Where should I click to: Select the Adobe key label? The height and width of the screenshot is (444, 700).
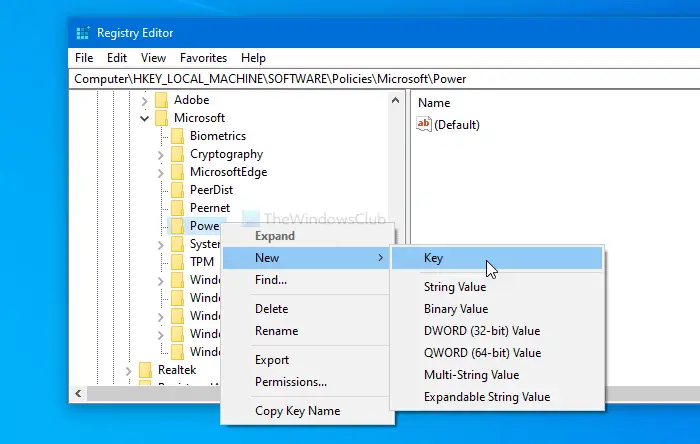(192, 100)
